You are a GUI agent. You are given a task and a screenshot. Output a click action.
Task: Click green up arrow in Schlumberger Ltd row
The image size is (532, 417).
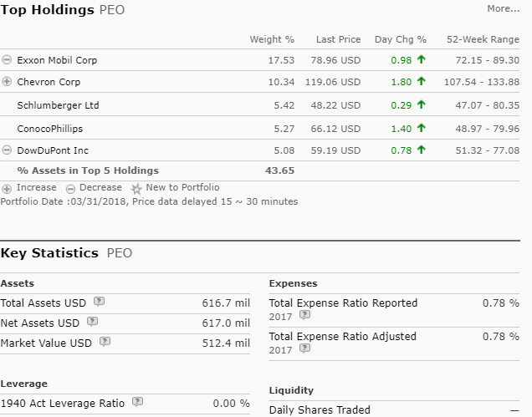click(422, 104)
